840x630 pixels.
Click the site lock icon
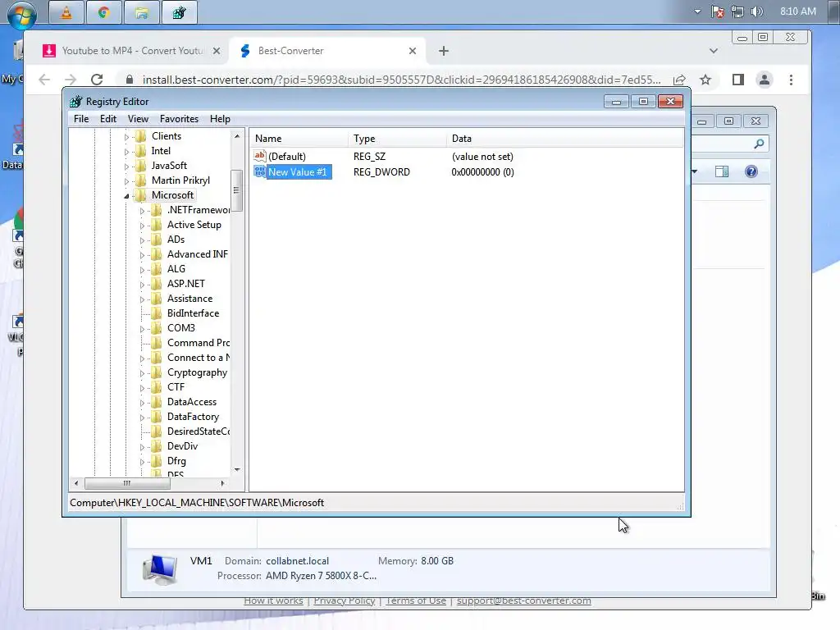129,80
